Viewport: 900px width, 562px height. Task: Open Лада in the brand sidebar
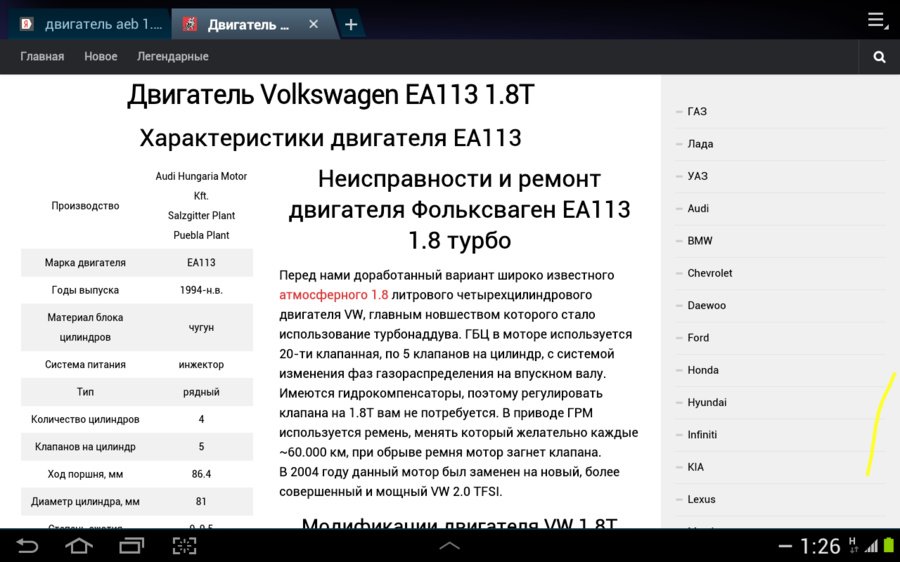[700, 144]
